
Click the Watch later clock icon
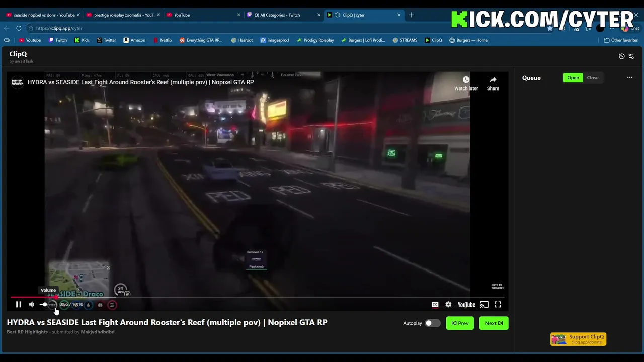(466, 80)
